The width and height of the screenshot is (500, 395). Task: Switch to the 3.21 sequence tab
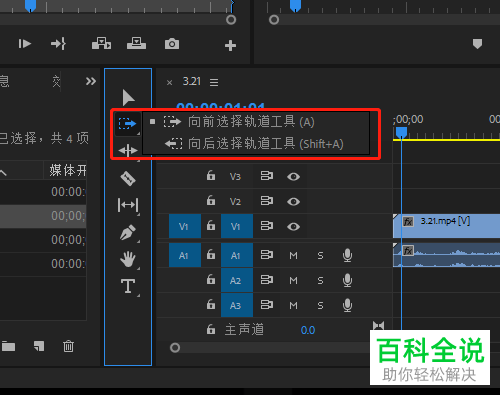click(x=192, y=81)
